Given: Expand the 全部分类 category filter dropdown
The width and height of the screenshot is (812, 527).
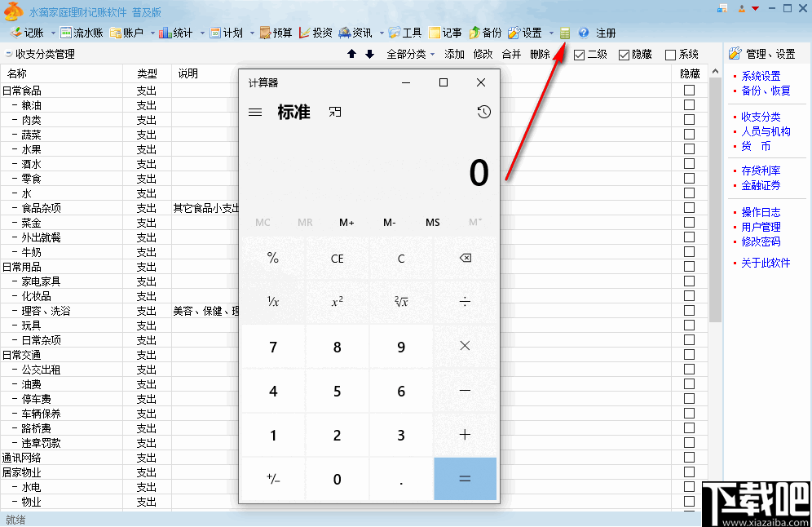Looking at the screenshot, I should [411, 54].
